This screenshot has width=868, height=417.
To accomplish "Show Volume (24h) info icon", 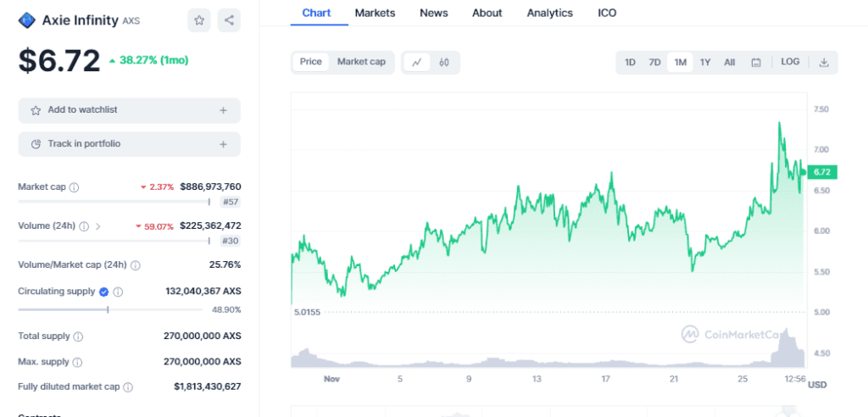I will tap(84, 226).
